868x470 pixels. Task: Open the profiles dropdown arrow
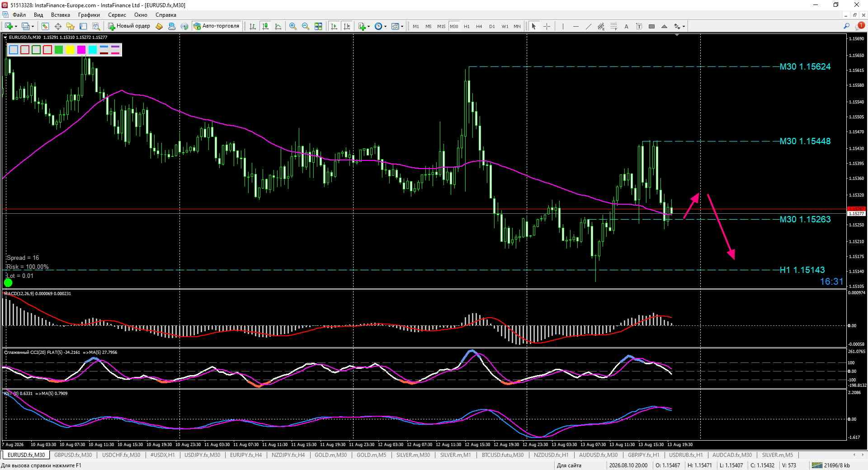[x=33, y=26]
